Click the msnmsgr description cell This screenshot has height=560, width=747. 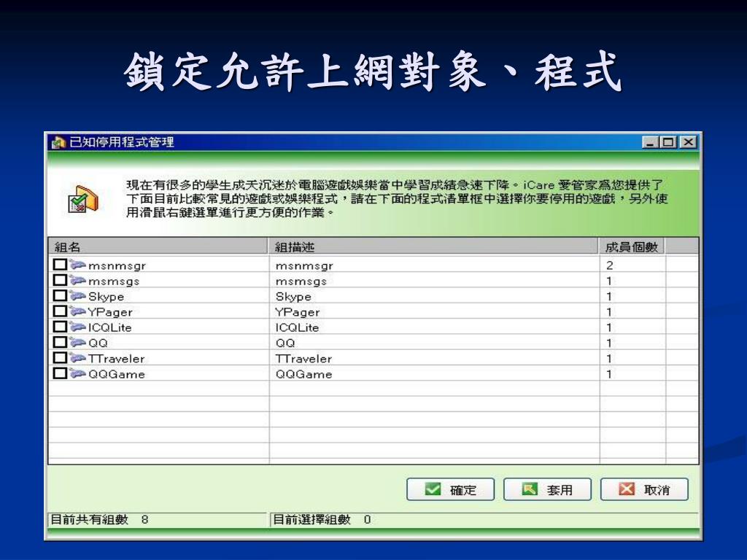point(434,265)
